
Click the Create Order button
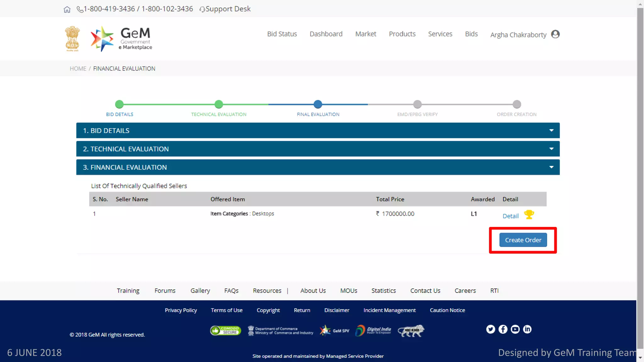point(523,240)
